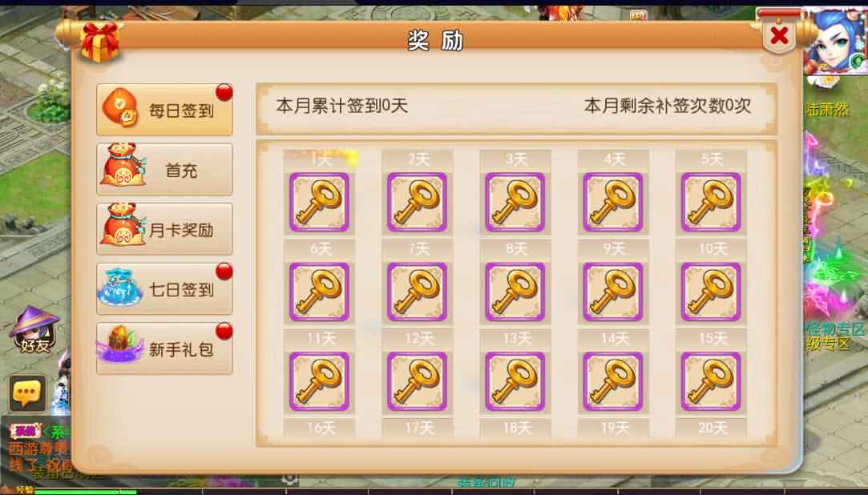Switch to the 首充 first recharge tab
This screenshot has height=495, width=868.
164,169
